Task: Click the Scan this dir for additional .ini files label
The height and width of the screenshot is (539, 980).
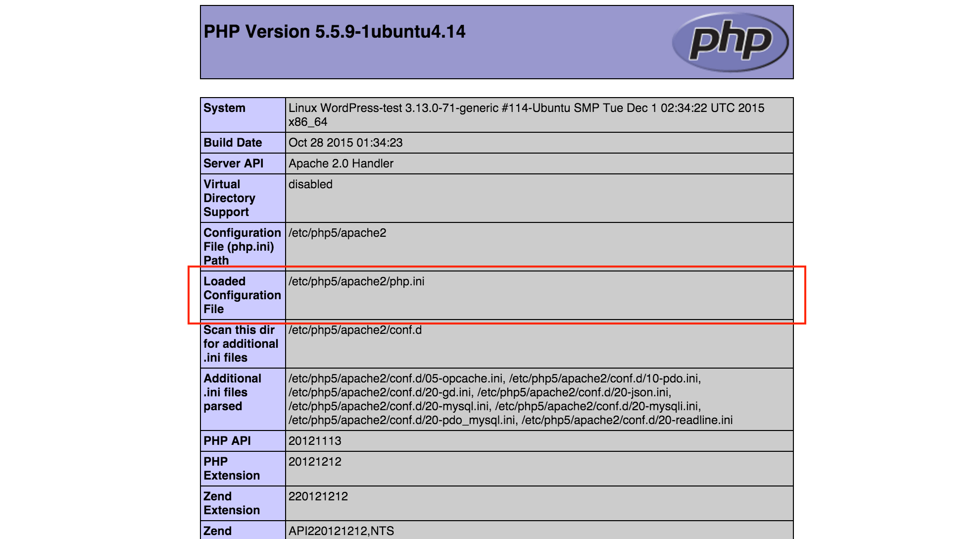Action: [x=242, y=344]
